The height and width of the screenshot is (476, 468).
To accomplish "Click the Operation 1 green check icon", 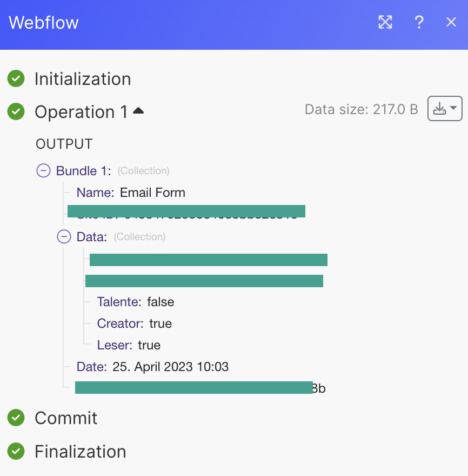I will pyautogui.click(x=16, y=111).
